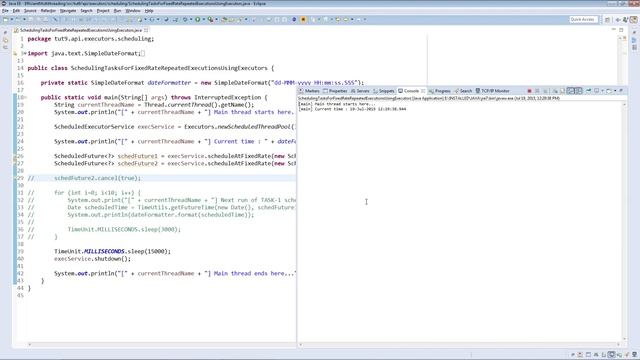Open the Search menu in the menu bar

[86, 11]
